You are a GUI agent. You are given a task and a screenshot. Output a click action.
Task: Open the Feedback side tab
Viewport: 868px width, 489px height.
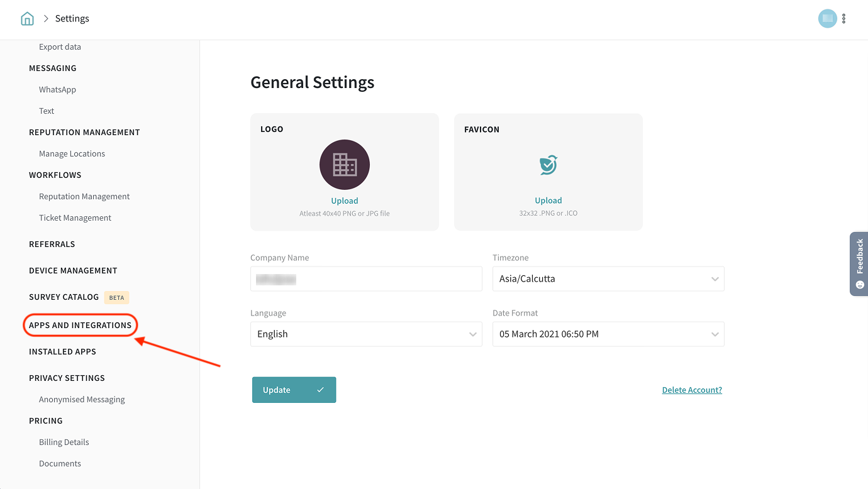coord(859,263)
